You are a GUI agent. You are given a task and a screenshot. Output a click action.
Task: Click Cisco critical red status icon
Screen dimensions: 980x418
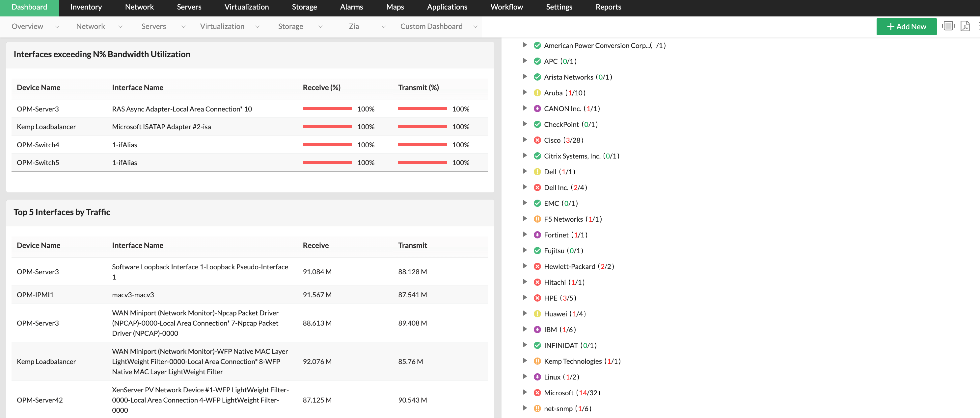(537, 140)
